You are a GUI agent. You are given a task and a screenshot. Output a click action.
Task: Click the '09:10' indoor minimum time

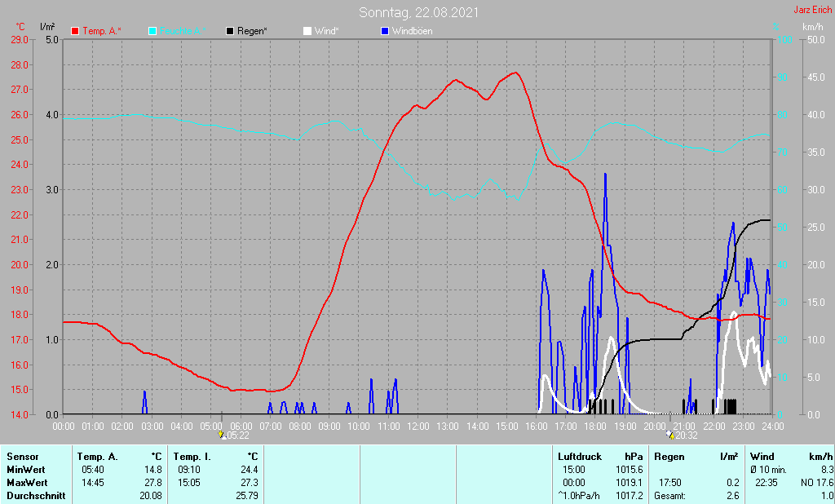tap(188, 470)
